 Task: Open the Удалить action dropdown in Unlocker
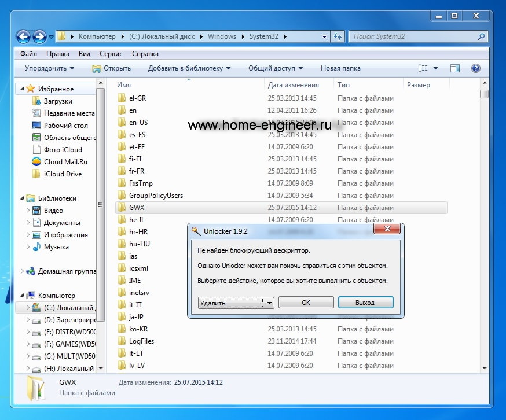click(236, 303)
